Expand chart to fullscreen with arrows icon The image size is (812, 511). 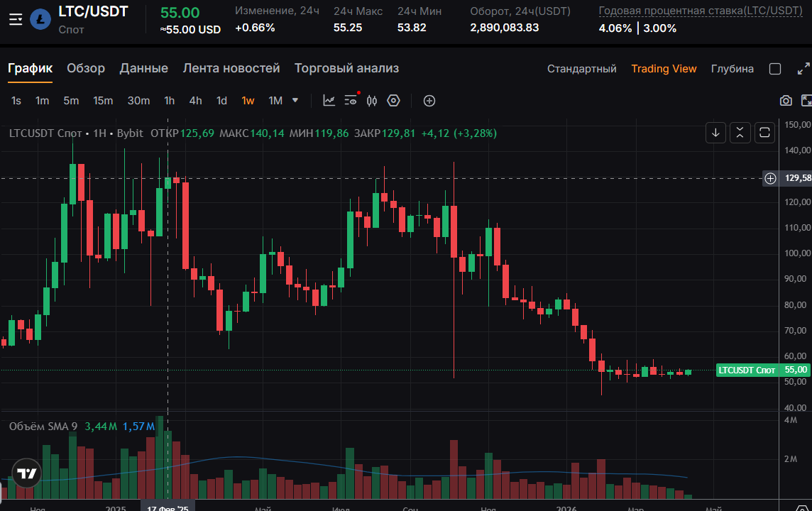pyautogui.click(x=803, y=69)
